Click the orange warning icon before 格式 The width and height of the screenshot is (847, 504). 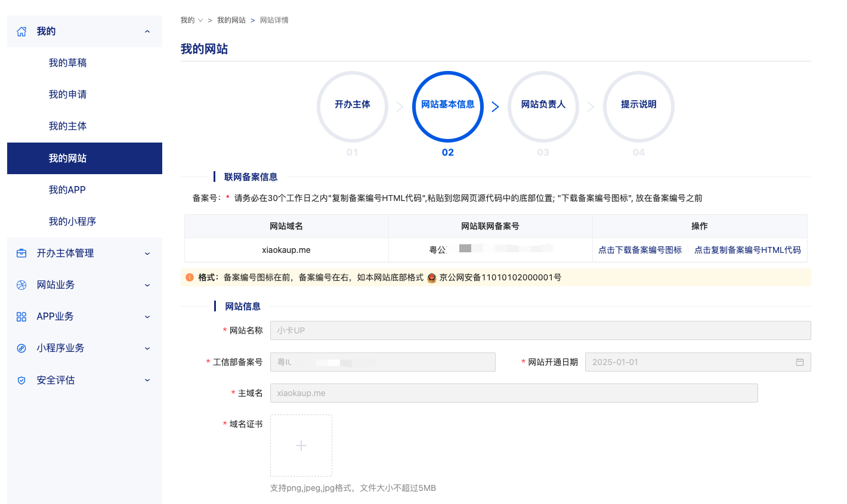pyautogui.click(x=190, y=277)
